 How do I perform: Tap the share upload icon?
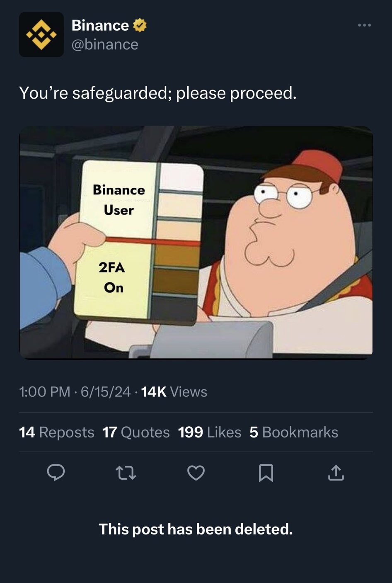coord(336,473)
